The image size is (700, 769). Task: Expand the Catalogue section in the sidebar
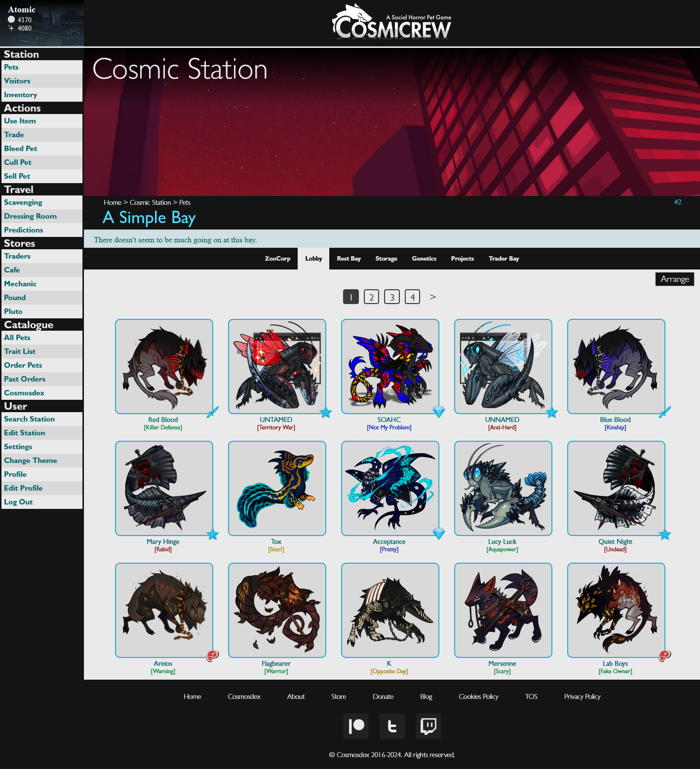[28, 325]
